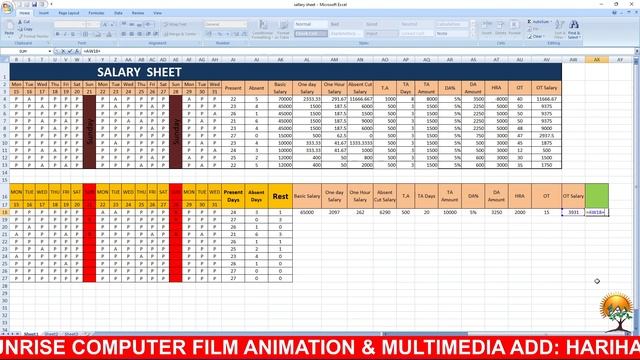Click the Fill Color bucket swatch
Screen dimensions: 640x360
tap(98, 34)
